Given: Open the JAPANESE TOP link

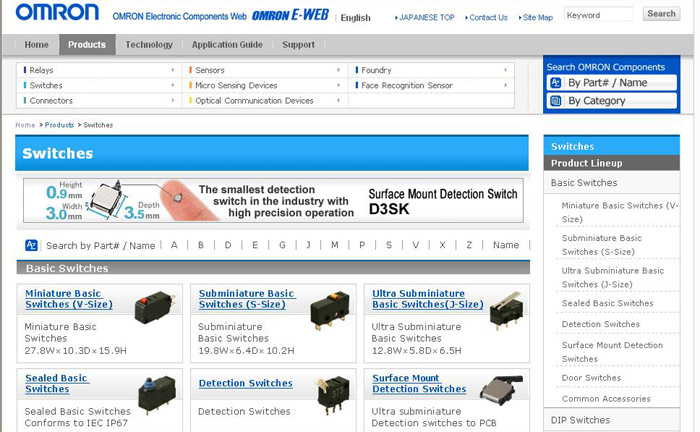Looking at the screenshot, I should point(425,17).
